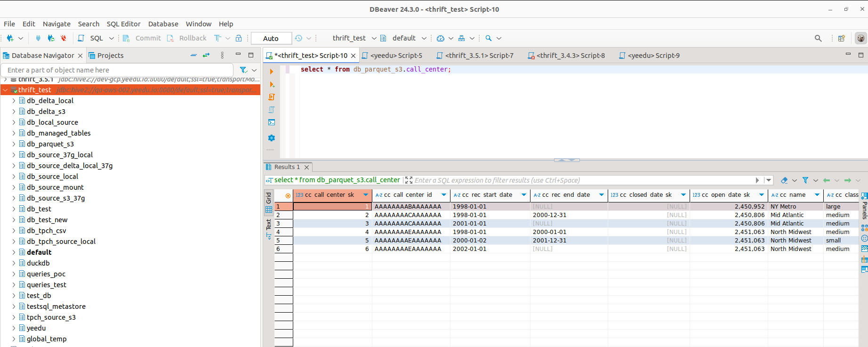Viewport: 868px width, 347px height.
Task: Click the global search magnifier at right
Action: click(818, 38)
